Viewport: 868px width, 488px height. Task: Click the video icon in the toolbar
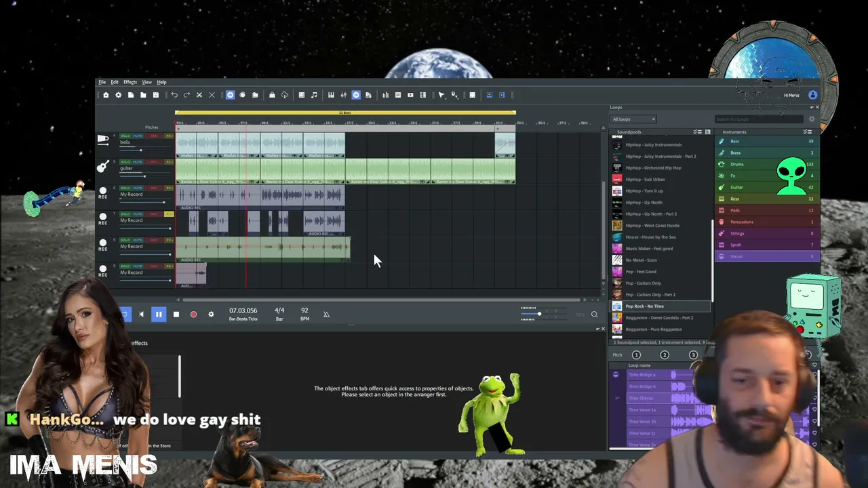tap(410, 95)
